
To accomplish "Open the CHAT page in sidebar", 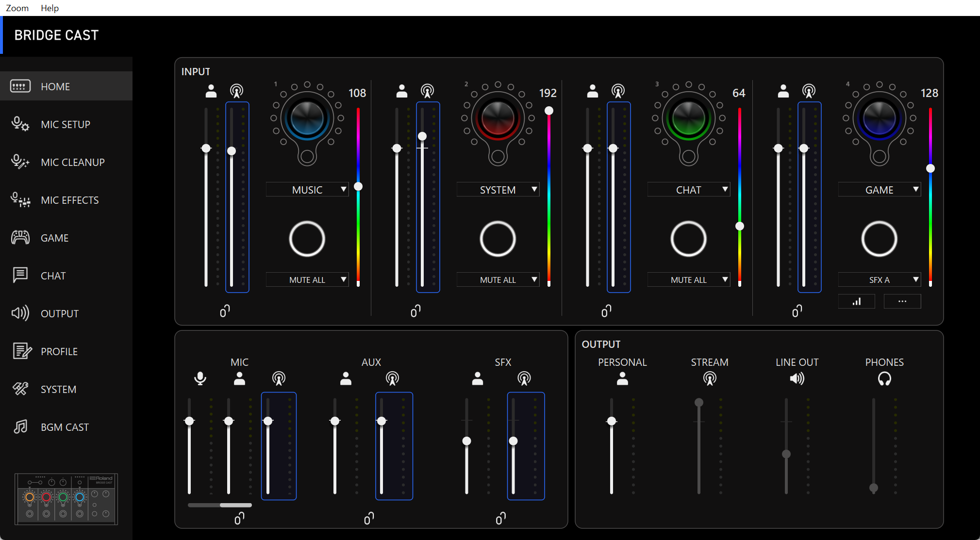I will [x=66, y=276].
